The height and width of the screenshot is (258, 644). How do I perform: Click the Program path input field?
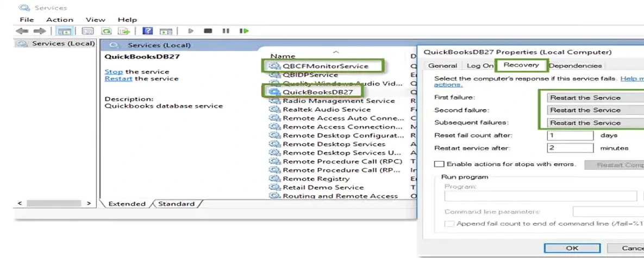click(x=541, y=196)
